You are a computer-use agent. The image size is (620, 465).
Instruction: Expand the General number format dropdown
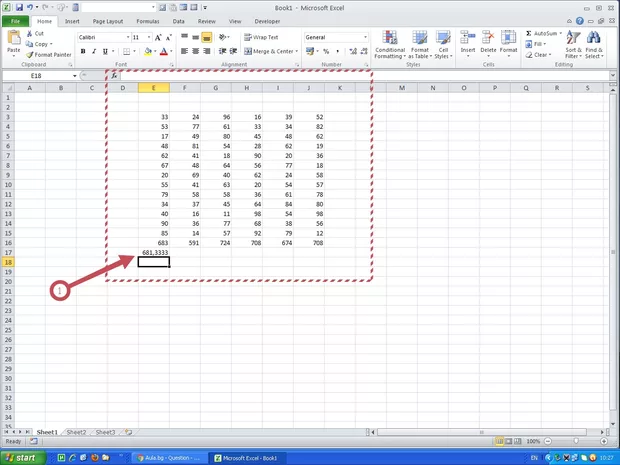click(365, 37)
